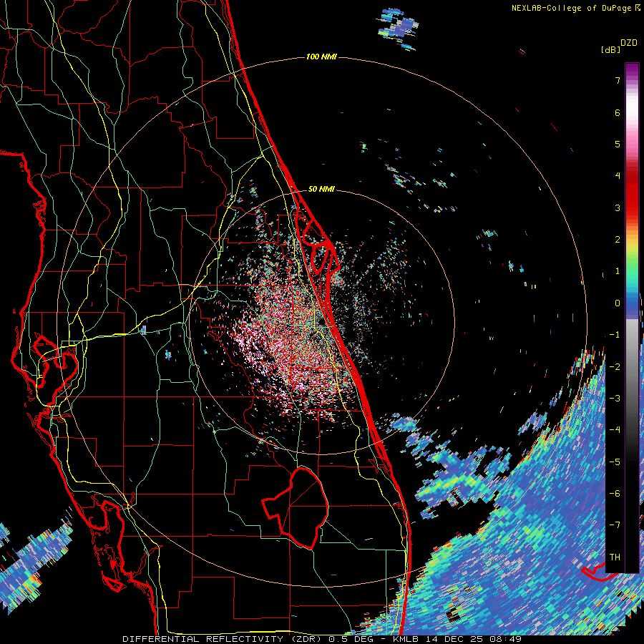Click the vertical ZDR color bar

[x=632, y=318]
